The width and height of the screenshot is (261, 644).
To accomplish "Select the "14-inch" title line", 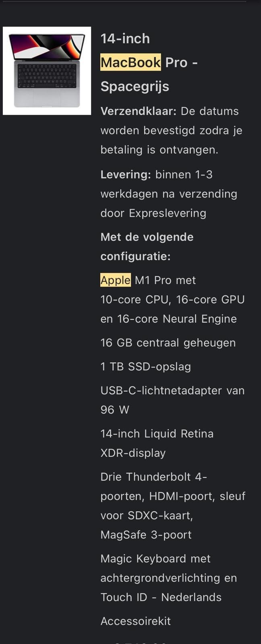I will click(125, 39).
